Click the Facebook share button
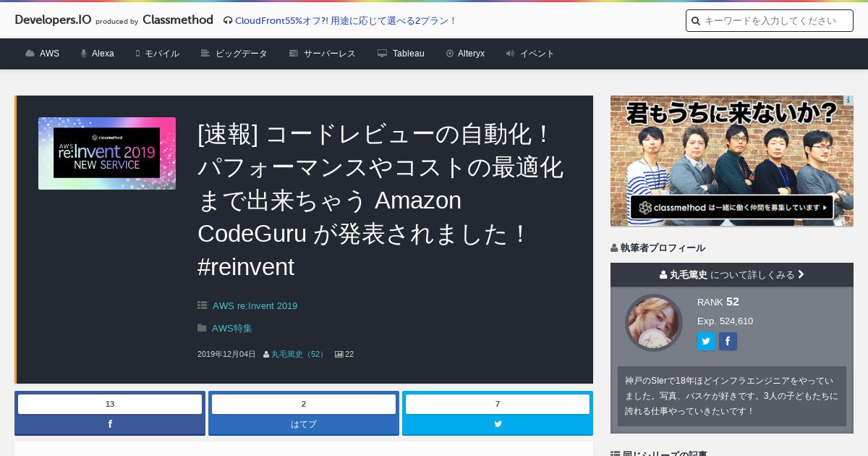The height and width of the screenshot is (456, 868). tap(110, 424)
